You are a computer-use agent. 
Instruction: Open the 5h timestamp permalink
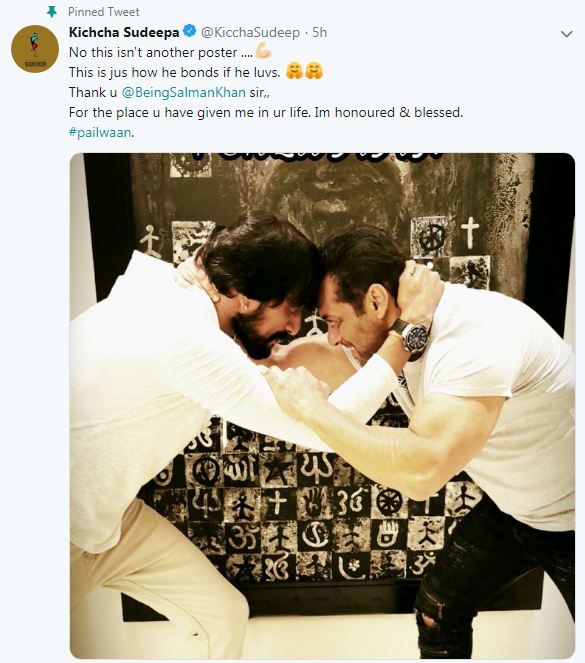(320, 32)
